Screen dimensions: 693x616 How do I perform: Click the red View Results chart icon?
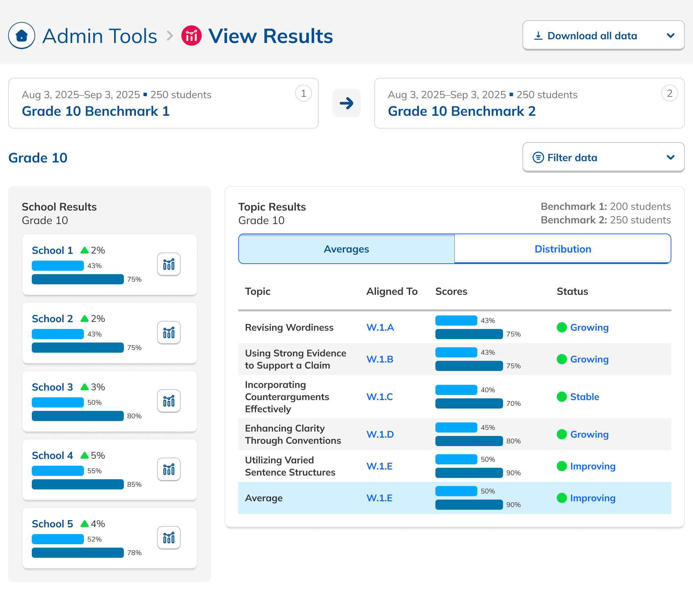pos(191,36)
